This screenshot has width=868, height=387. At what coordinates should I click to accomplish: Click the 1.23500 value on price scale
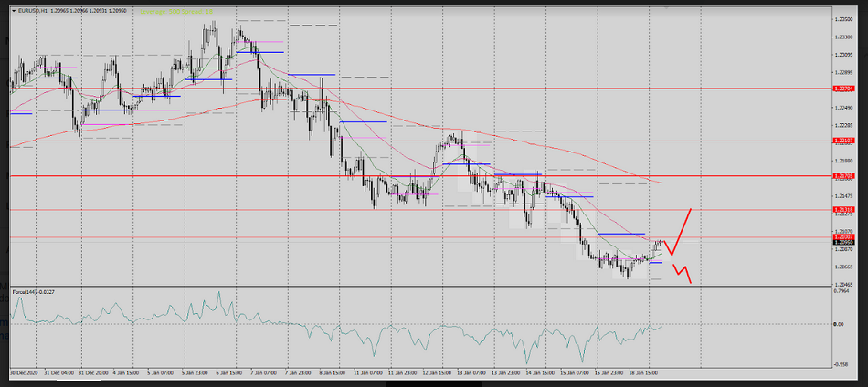click(843, 19)
